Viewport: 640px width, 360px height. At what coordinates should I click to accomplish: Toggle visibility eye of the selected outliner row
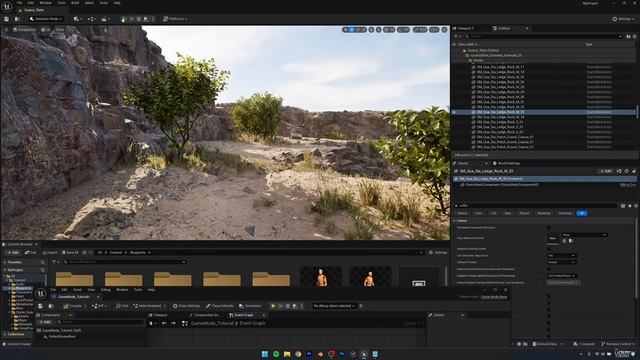pyautogui.click(x=454, y=112)
